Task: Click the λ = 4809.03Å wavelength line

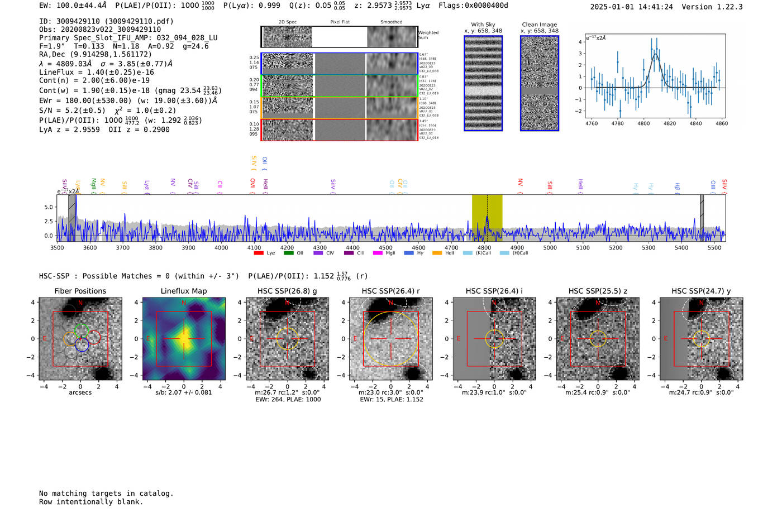Action: pyautogui.click(x=106, y=64)
